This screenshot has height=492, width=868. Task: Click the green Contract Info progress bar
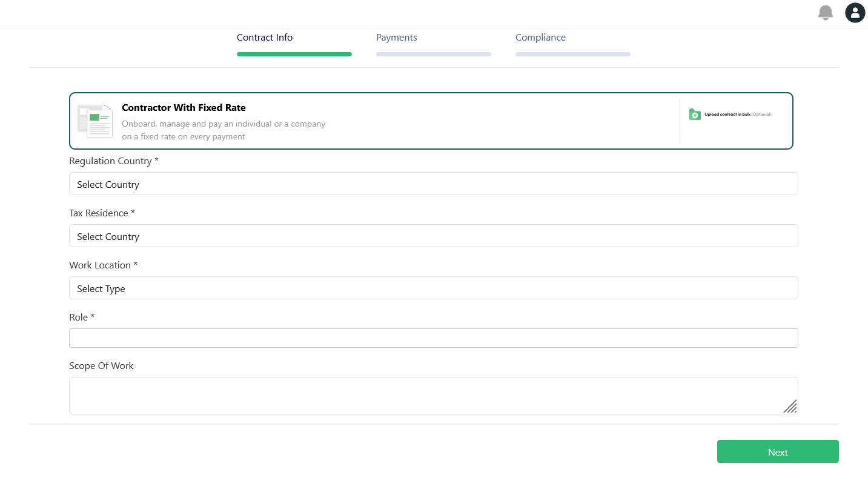coord(294,54)
